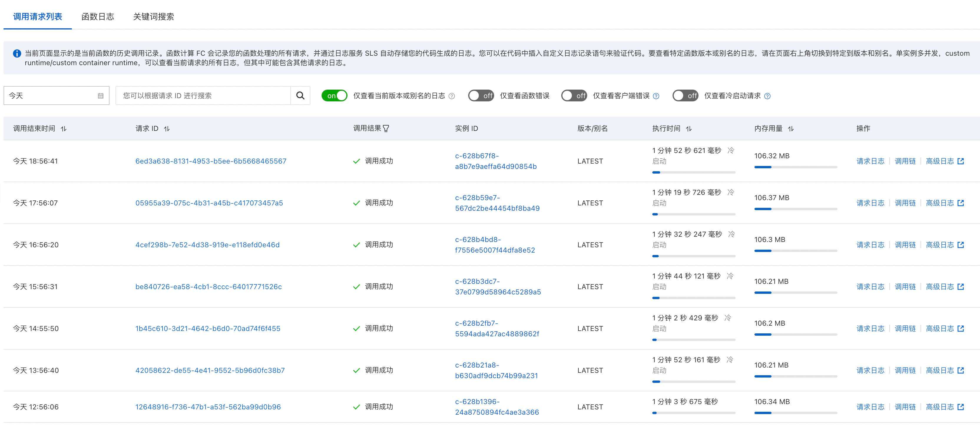Viewport: 980px width, 425px height.
Task: Click sort icon next to 请求 ID header
Action: (x=167, y=129)
